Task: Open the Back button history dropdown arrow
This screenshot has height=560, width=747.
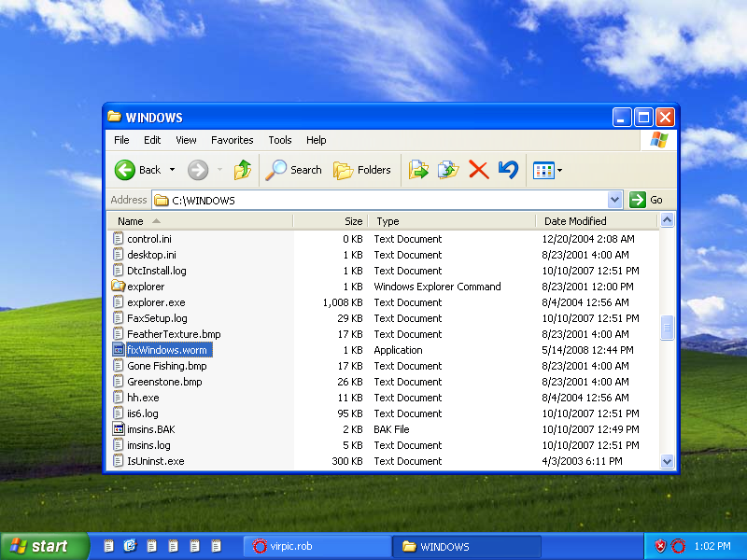Action: point(173,170)
